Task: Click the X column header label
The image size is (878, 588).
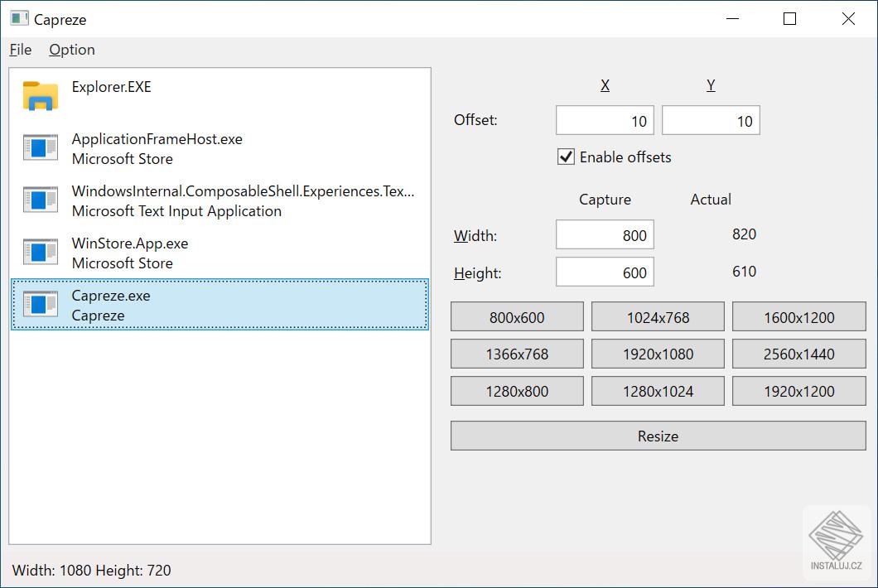Action: [x=605, y=85]
